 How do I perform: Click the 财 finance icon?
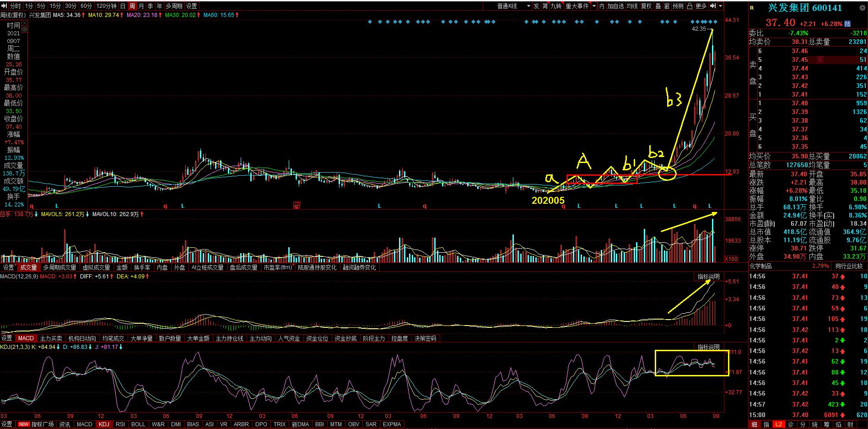pos(850,424)
